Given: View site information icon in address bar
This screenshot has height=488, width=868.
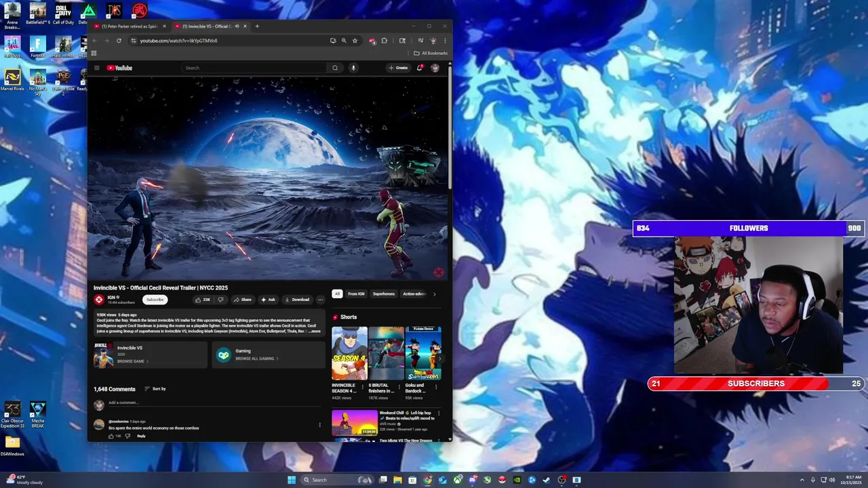Looking at the screenshot, I should click(133, 41).
